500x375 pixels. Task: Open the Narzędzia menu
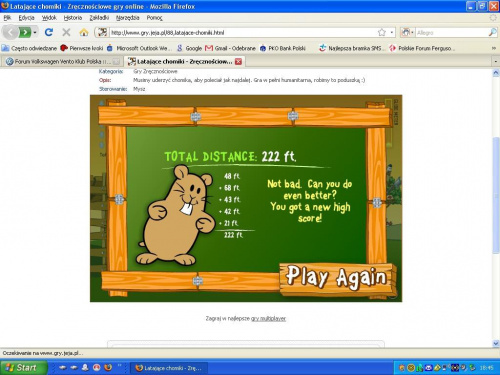pyautogui.click(x=127, y=18)
